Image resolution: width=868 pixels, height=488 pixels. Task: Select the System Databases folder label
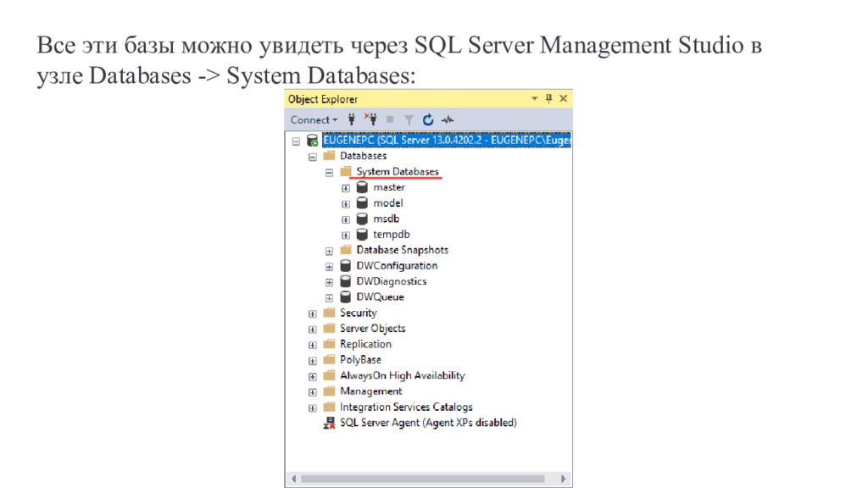[x=398, y=171]
